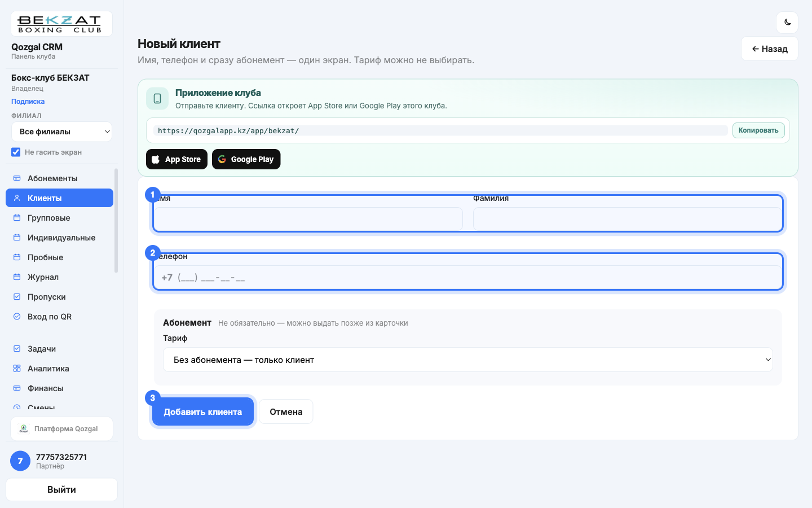Image resolution: width=812 pixels, height=508 pixels.
Task: Click the phone icon in Приложение клуба
Action: pyautogui.click(x=157, y=98)
